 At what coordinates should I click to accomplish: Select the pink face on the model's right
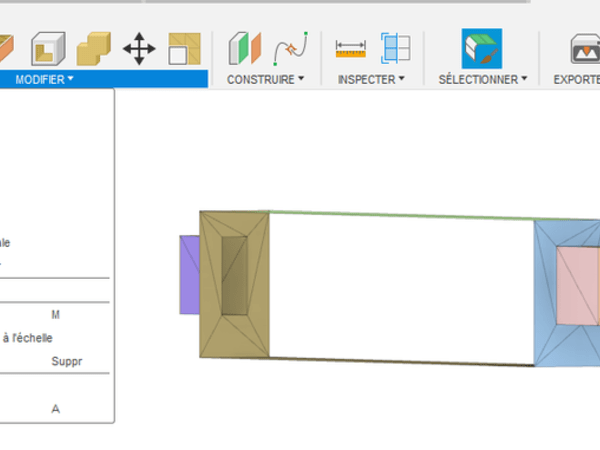point(577,285)
